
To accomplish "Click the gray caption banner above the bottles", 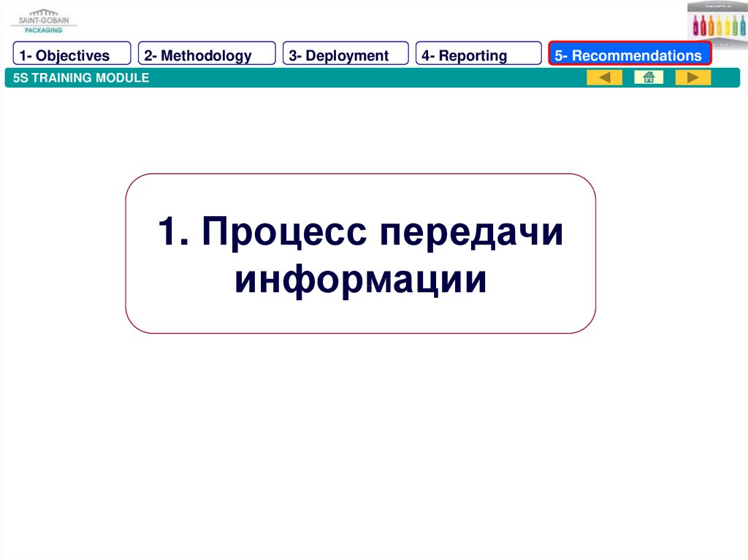I will (x=717, y=7).
